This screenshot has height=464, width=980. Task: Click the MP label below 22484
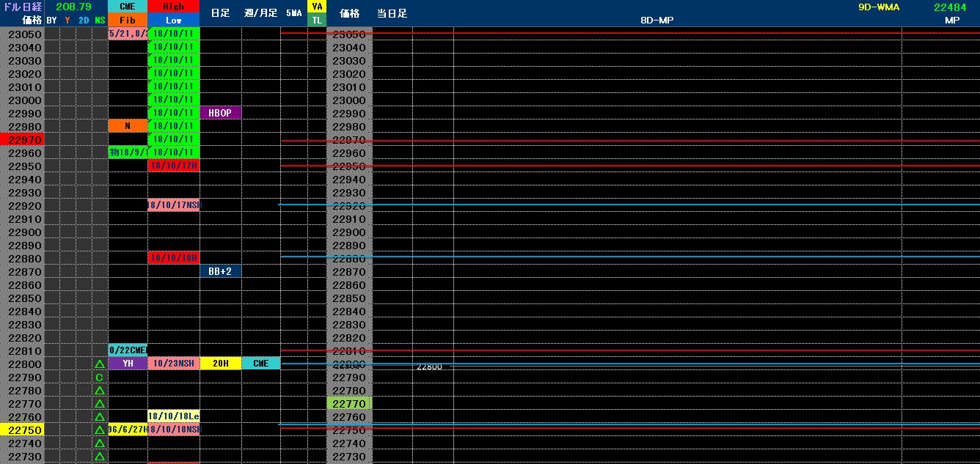click(x=952, y=21)
